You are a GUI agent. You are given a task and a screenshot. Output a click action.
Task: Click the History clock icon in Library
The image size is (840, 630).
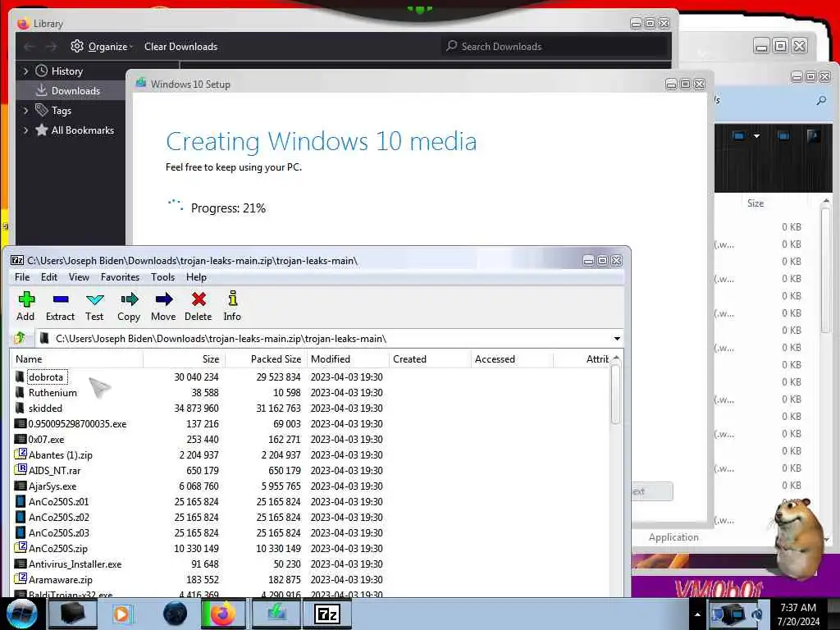point(41,71)
